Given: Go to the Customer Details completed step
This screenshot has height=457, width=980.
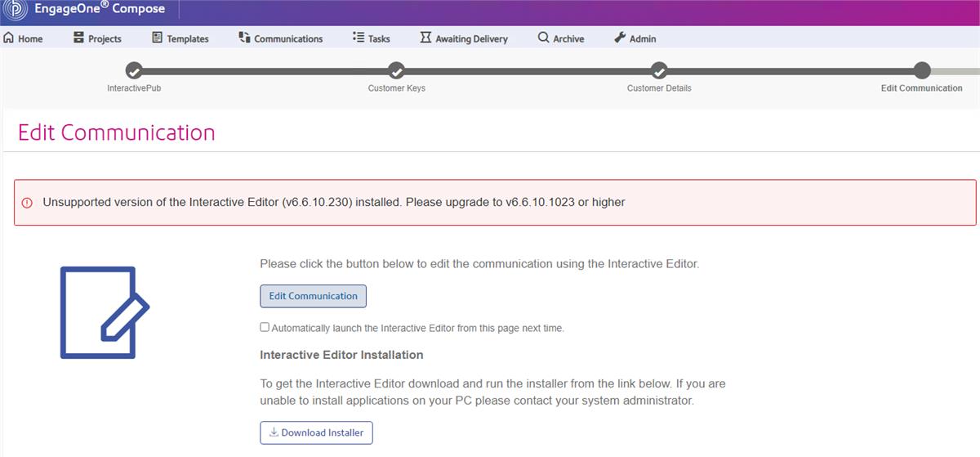Looking at the screenshot, I should pos(659,70).
